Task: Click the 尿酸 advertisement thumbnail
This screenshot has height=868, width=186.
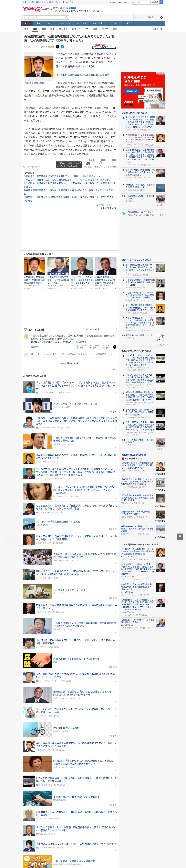Action: (x=38, y=660)
